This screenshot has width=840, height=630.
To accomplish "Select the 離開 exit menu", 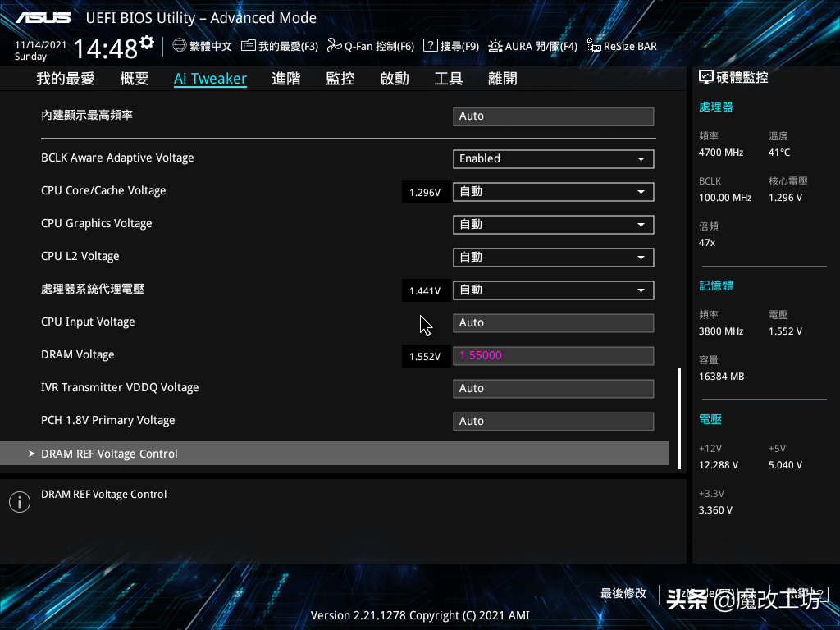I will coord(502,78).
